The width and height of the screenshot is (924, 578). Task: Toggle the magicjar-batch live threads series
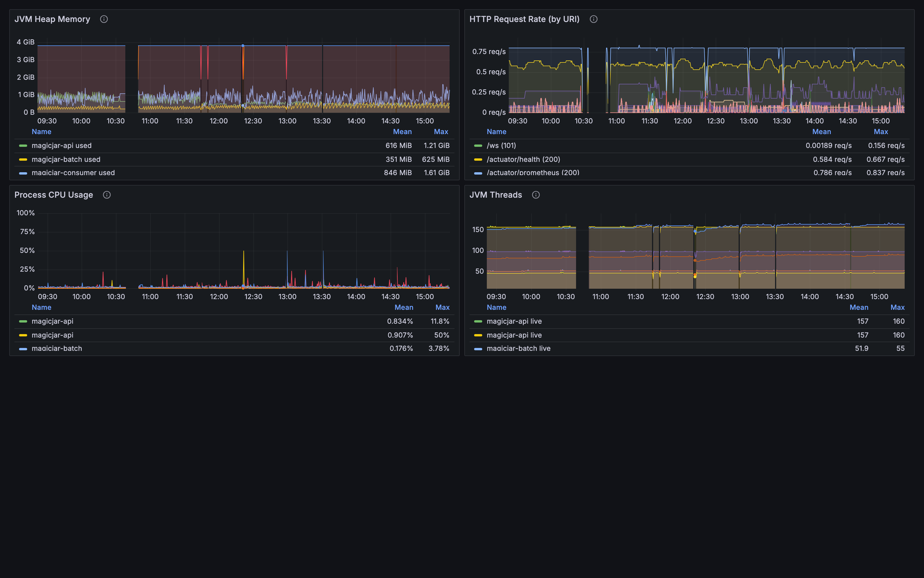click(x=519, y=349)
